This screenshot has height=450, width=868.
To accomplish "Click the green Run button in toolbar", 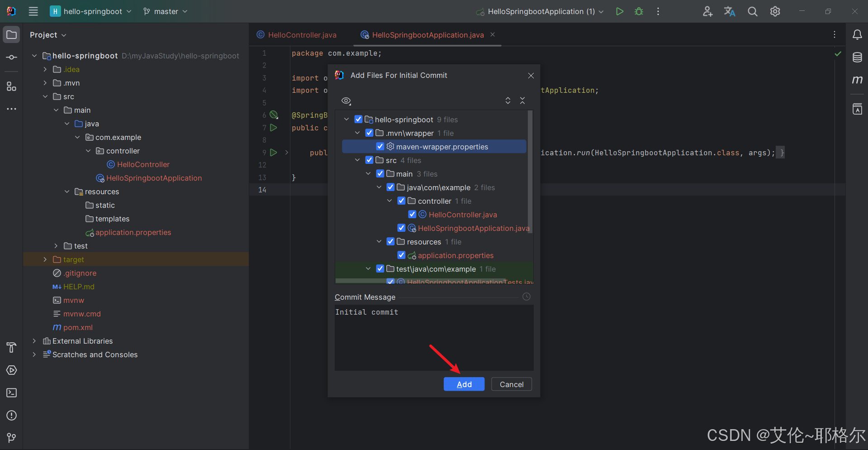I will (x=619, y=11).
